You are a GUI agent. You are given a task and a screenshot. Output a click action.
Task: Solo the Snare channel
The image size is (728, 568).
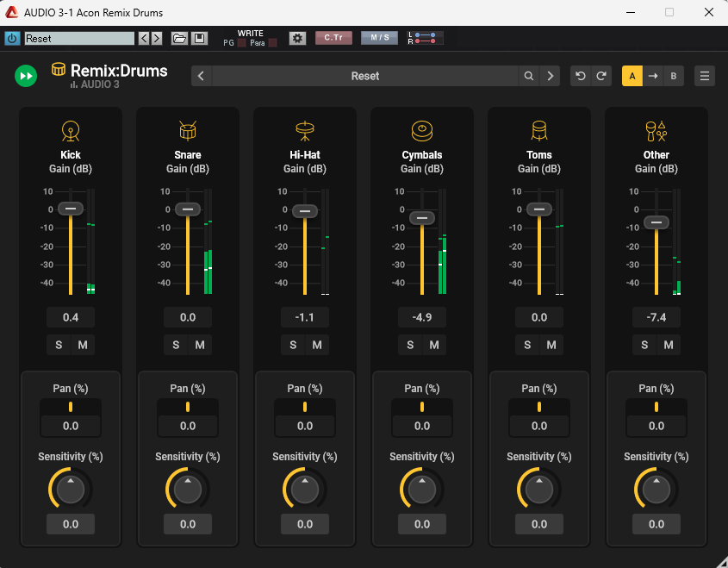(176, 345)
